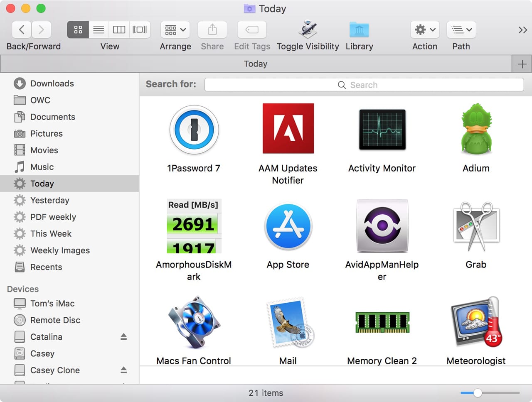The image size is (532, 402).
Task: Click the Edit Tags toolbar button
Action: click(252, 29)
